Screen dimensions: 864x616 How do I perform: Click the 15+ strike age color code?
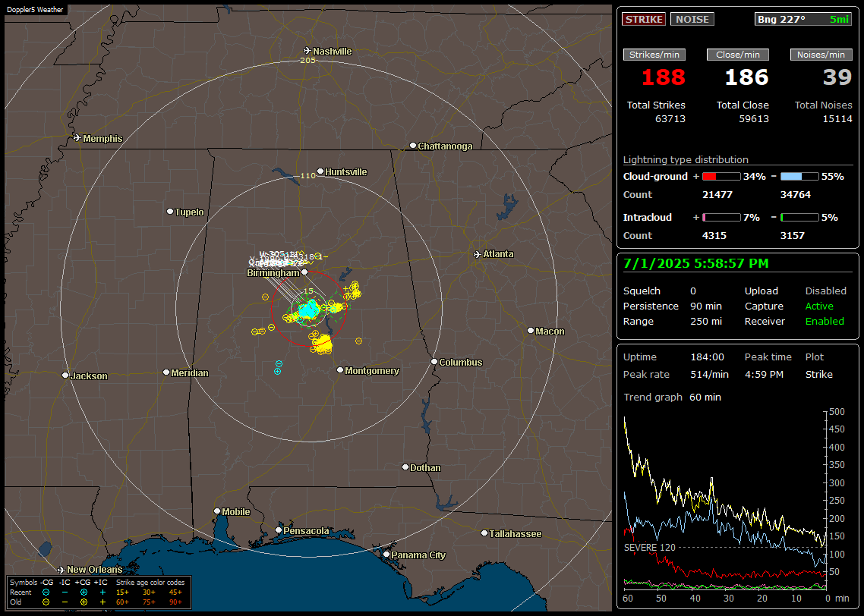tap(122, 592)
